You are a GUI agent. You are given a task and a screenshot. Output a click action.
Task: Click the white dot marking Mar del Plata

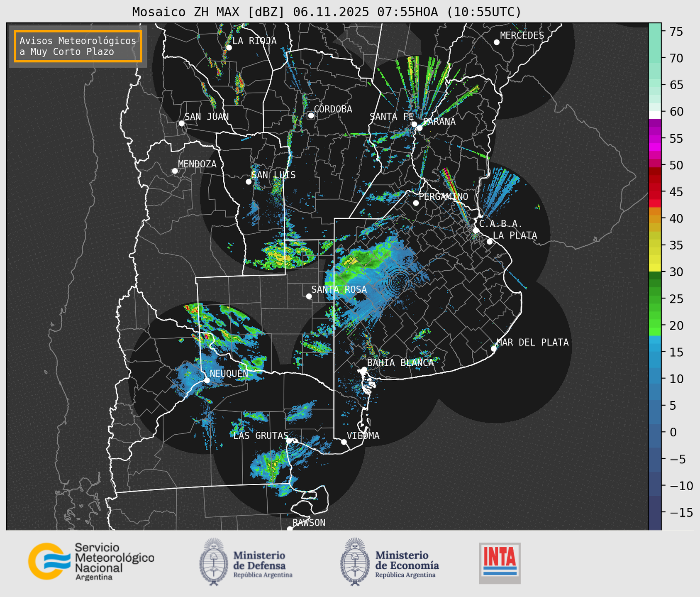494,349
